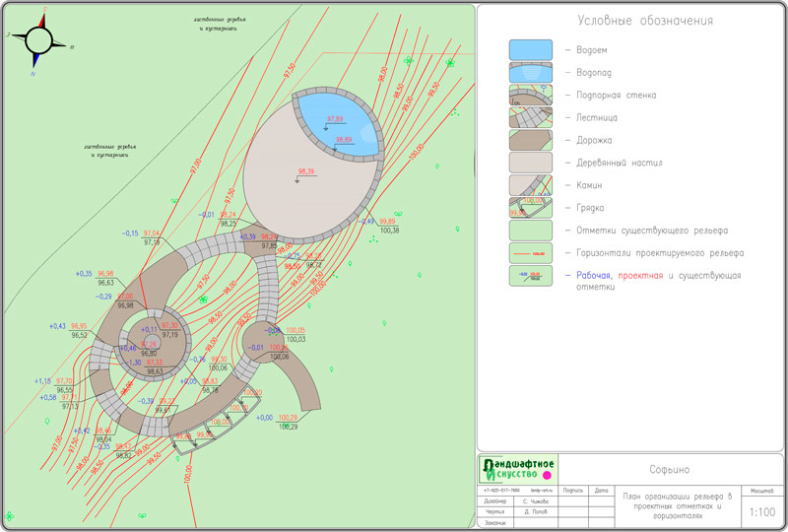Image resolution: width=788 pixels, height=532 pixels.
Task: Select the Водоем blue legend swatch
Action: click(x=531, y=50)
